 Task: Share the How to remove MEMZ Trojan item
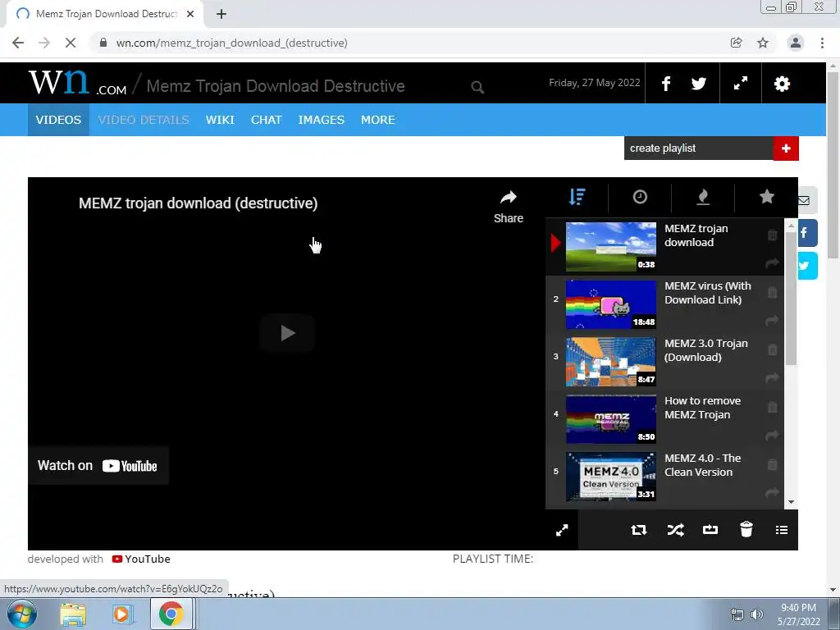click(x=772, y=435)
